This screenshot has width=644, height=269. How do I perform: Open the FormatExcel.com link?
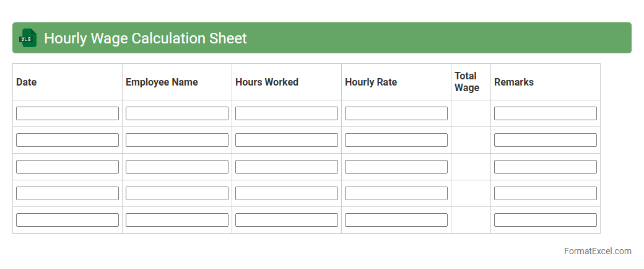click(x=598, y=251)
